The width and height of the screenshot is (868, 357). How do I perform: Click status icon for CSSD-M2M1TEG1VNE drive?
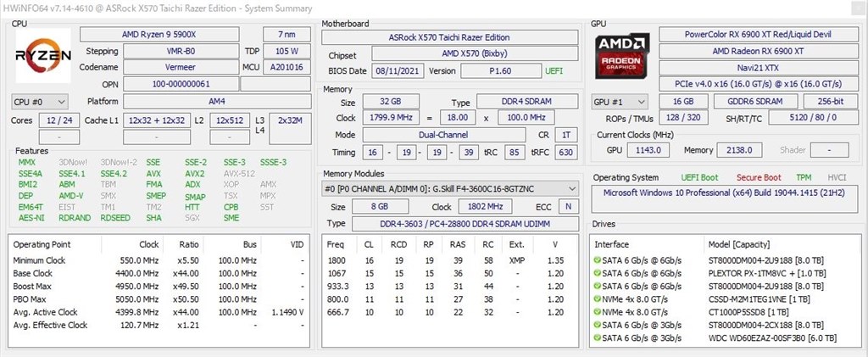click(598, 298)
